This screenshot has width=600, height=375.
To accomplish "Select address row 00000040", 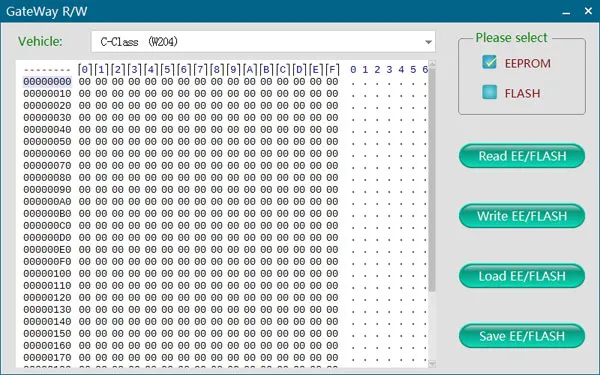I will (47, 129).
